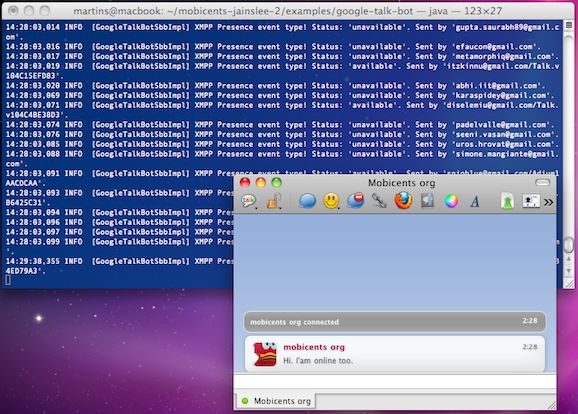This screenshot has height=414, width=578.
Task: Click the blue speech bubble toolbar icon
Action: tap(307, 201)
